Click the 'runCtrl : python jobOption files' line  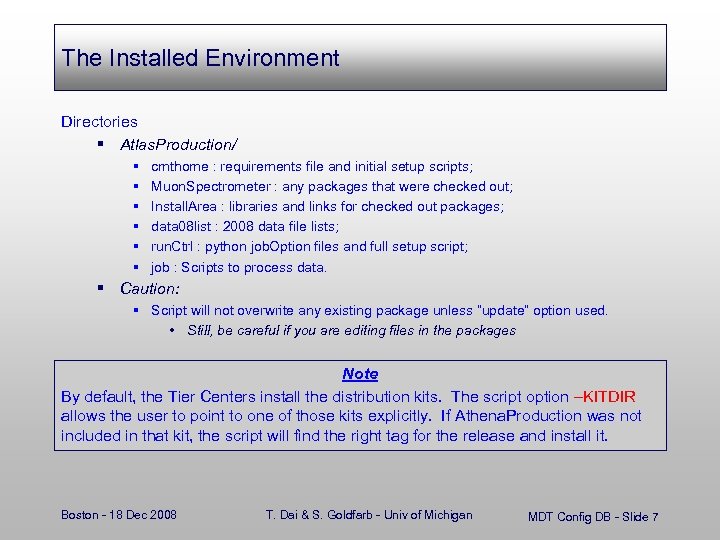(309, 247)
